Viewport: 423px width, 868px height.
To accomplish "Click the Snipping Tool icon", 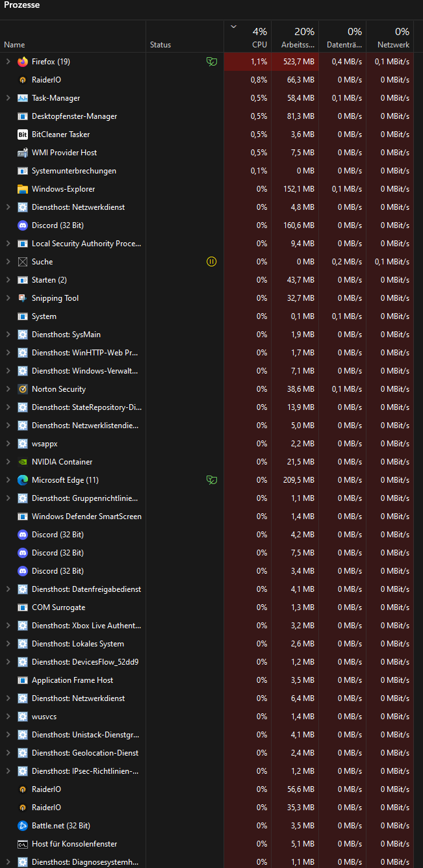I will click(x=23, y=298).
